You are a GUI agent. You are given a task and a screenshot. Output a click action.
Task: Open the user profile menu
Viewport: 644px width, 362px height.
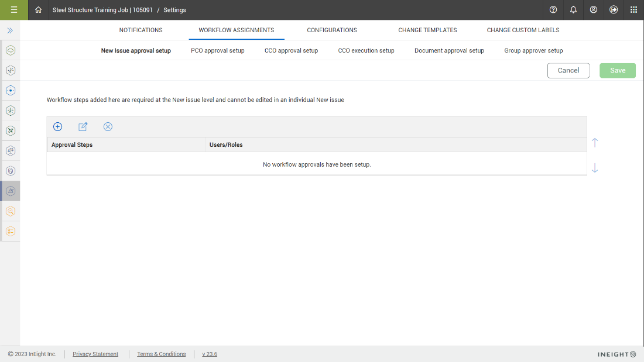594,10
